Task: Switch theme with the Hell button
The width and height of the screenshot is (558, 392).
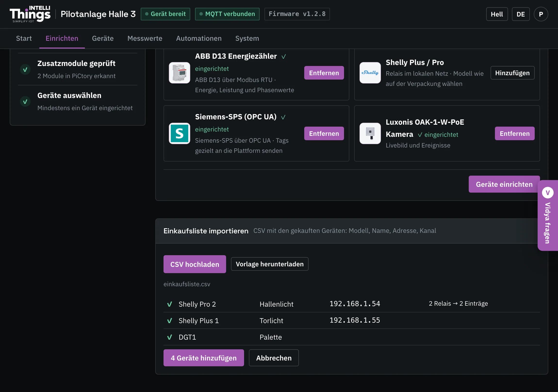Action: 497,14
